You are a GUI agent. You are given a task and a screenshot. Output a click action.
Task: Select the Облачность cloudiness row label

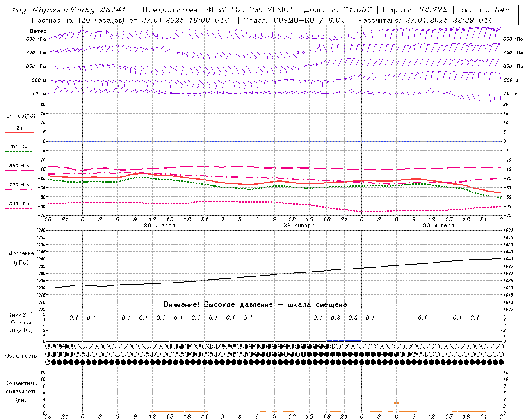[x=21, y=356]
